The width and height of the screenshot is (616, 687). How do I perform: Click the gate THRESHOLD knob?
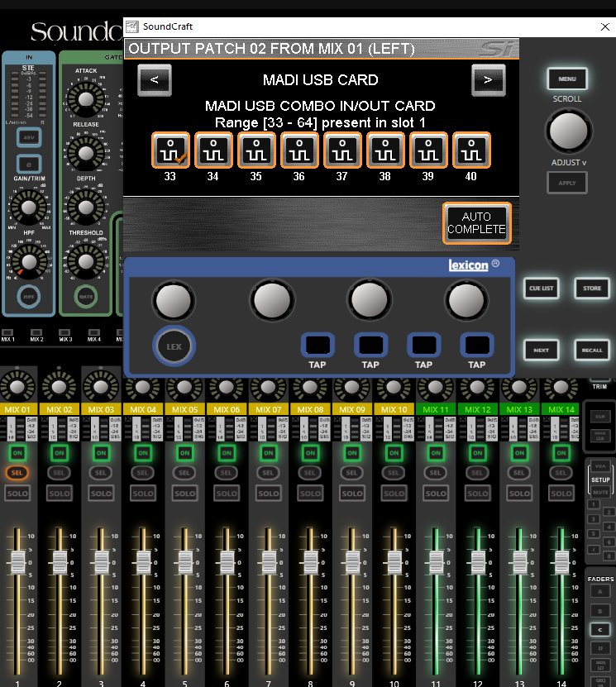pos(86,261)
